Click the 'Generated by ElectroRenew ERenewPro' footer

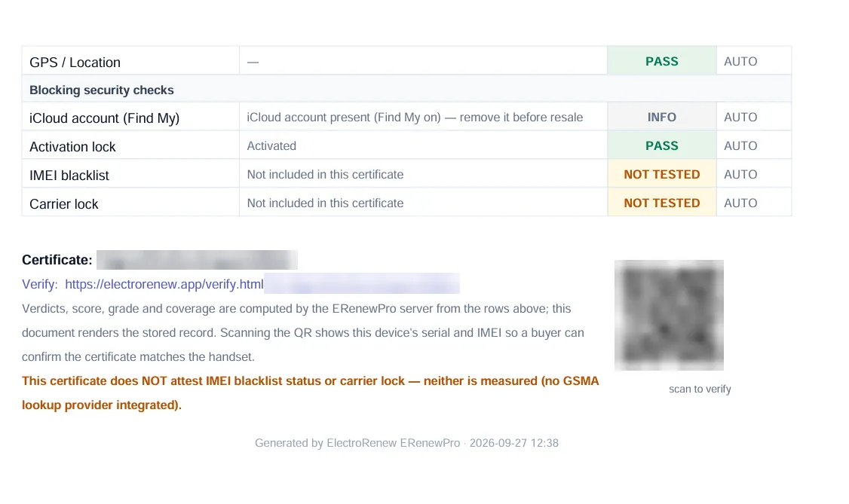(406, 443)
